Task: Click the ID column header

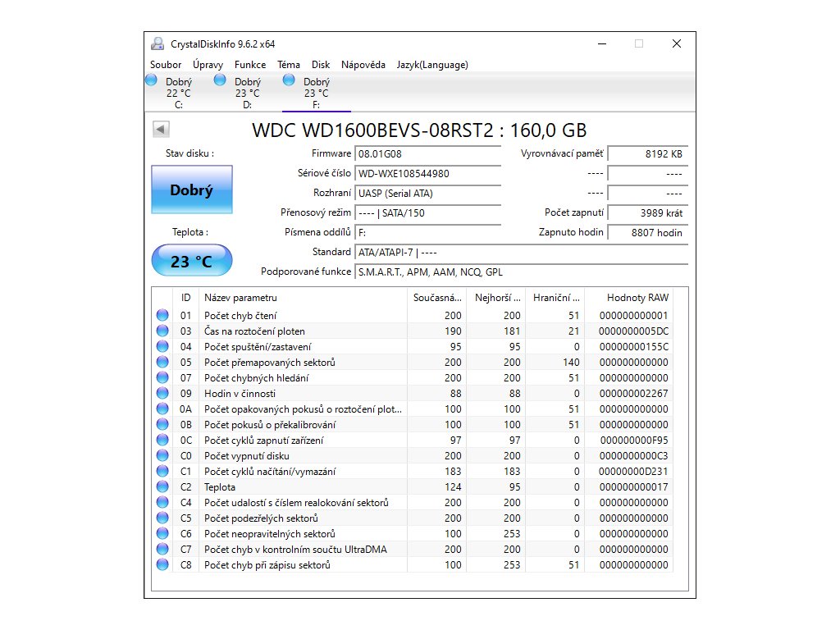Action: [x=185, y=297]
